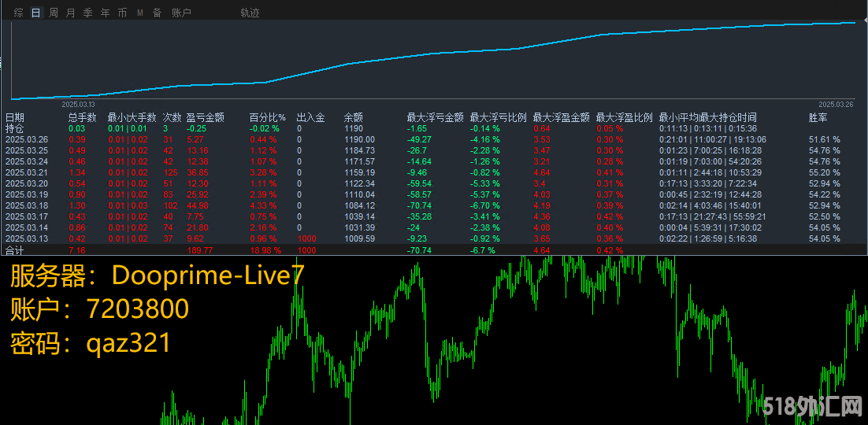Click the 44.98 profit cell

[x=198, y=206]
